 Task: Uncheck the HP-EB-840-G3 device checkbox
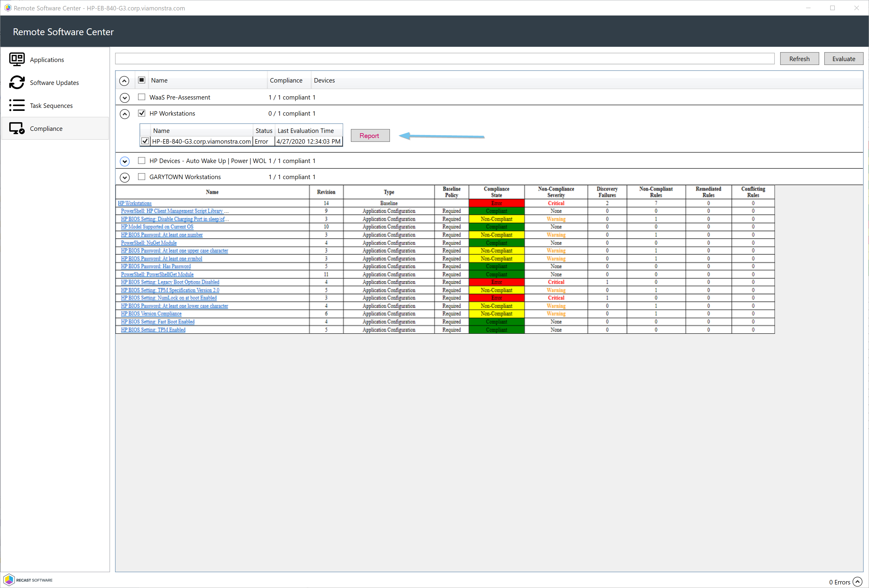pyautogui.click(x=145, y=141)
